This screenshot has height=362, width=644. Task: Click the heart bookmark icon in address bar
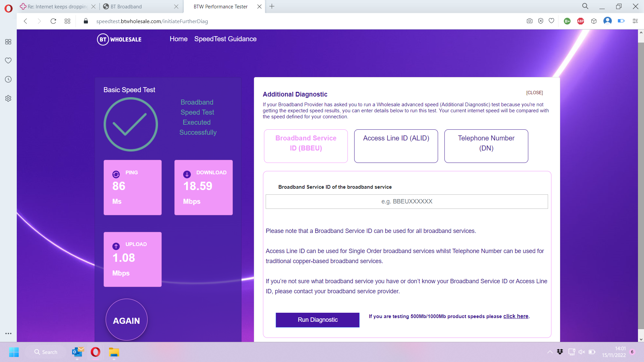(551, 21)
